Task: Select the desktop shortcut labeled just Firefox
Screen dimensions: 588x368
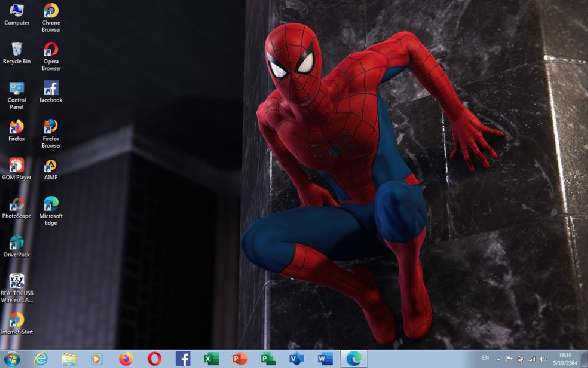Action: (16, 131)
